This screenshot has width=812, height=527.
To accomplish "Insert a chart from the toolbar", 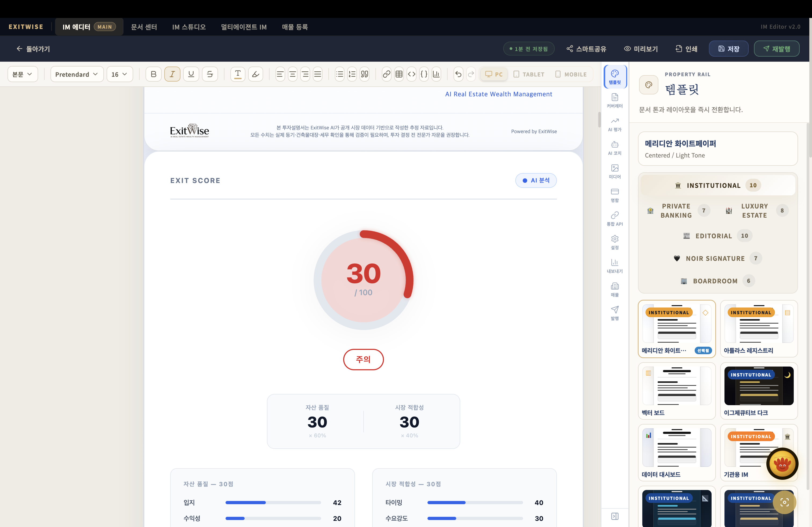I will (x=436, y=74).
